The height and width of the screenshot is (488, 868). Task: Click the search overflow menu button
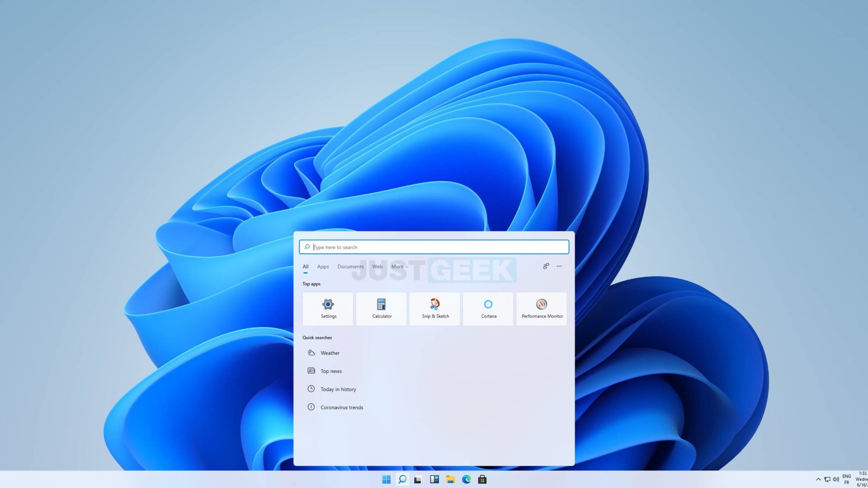[559, 266]
